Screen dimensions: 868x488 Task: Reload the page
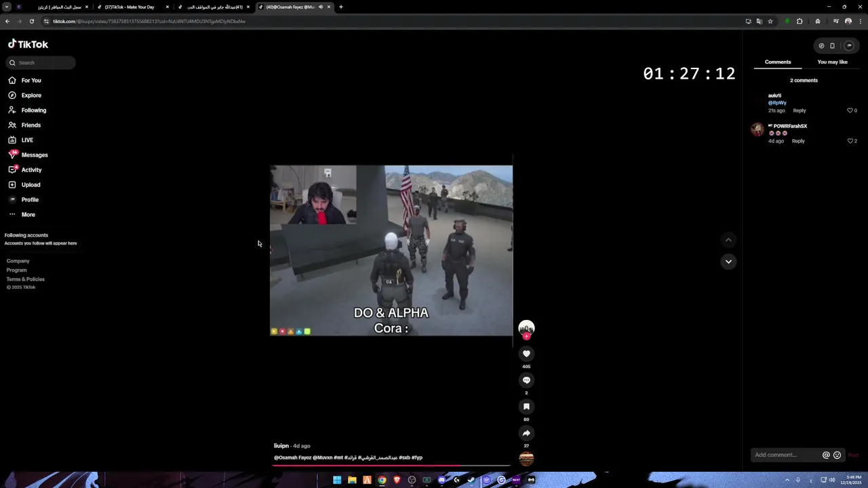click(x=31, y=21)
